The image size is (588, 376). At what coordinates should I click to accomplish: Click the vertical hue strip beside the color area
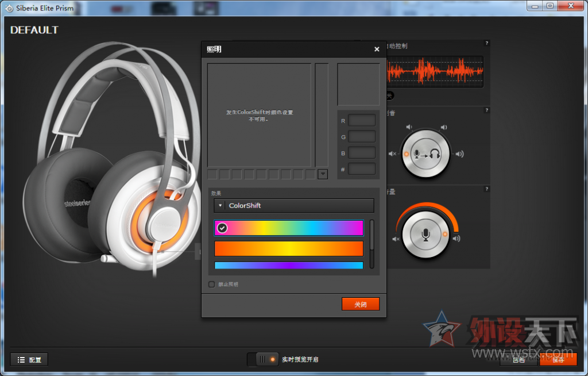[x=322, y=115]
